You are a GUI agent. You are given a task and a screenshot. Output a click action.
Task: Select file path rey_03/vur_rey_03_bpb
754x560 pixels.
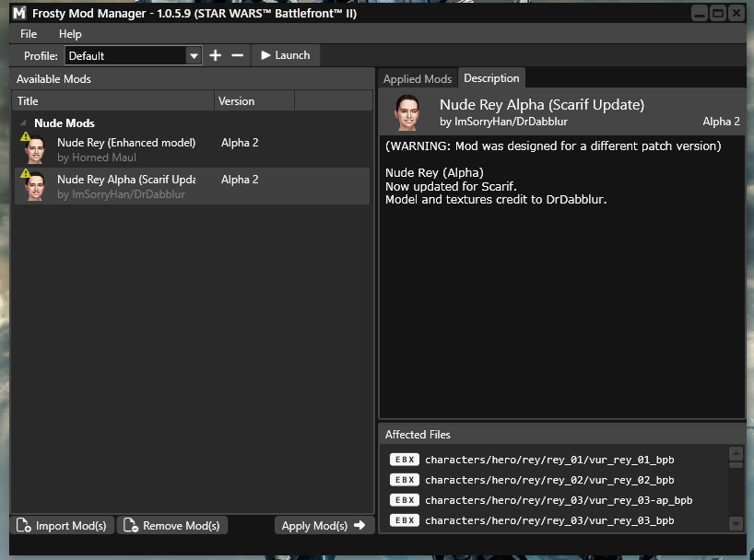tap(549, 520)
